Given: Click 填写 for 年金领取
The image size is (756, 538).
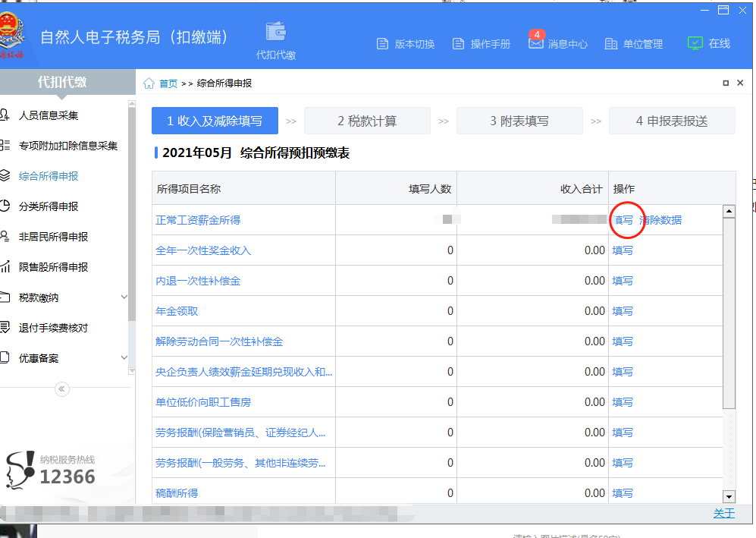Looking at the screenshot, I should (x=623, y=311).
